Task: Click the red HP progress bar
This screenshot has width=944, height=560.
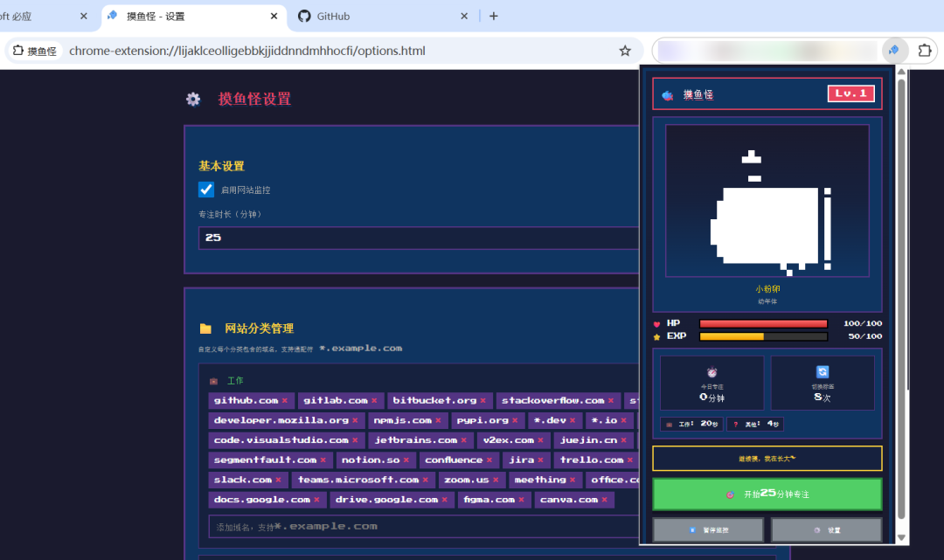Action: (763, 323)
